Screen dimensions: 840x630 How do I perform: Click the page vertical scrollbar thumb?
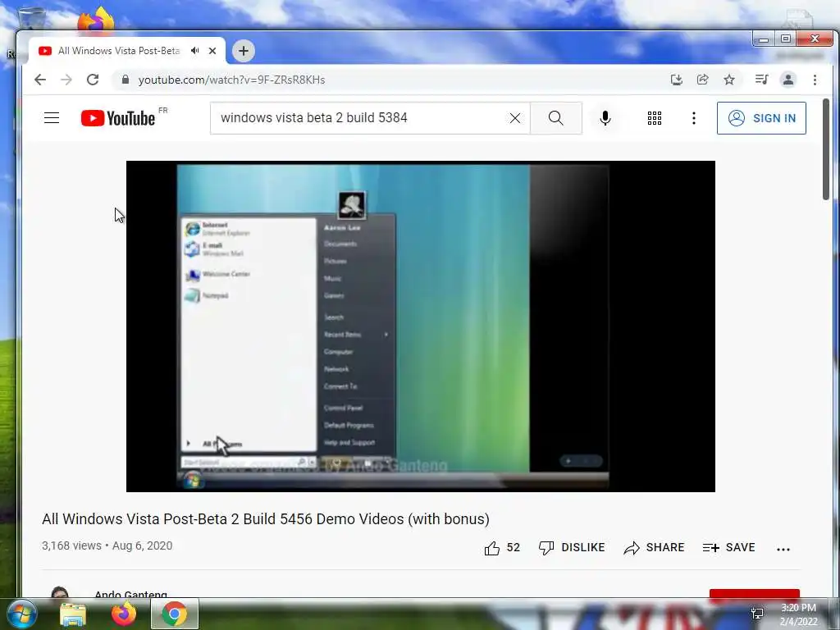pos(825,150)
